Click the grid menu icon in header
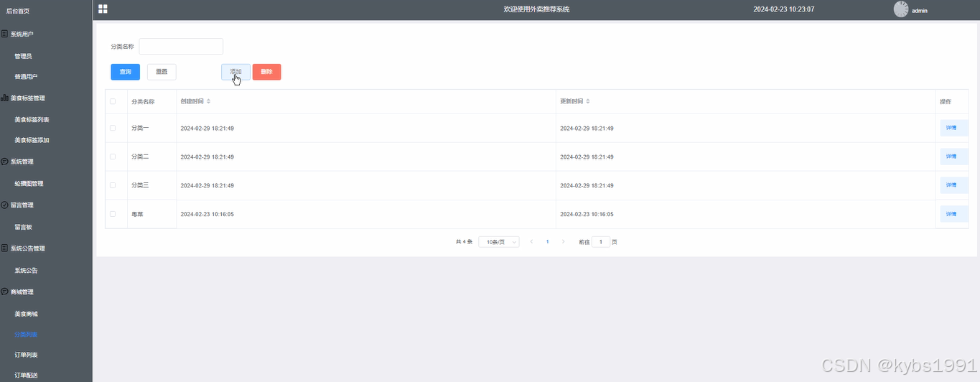Image resolution: width=980 pixels, height=382 pixels. tap(103, 9)
